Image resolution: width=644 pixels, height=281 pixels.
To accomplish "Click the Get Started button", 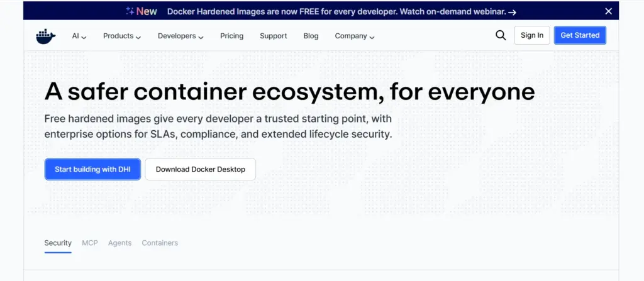I will click(580, 35).
